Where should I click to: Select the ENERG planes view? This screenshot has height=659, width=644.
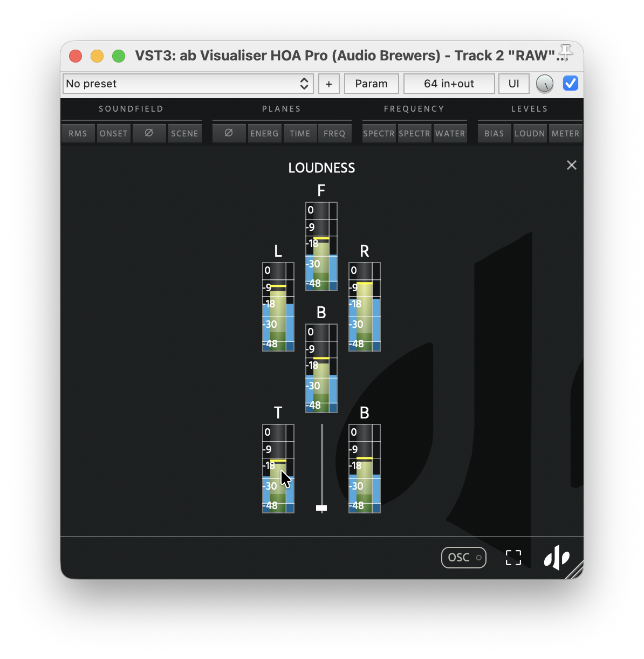pos(264,133)
